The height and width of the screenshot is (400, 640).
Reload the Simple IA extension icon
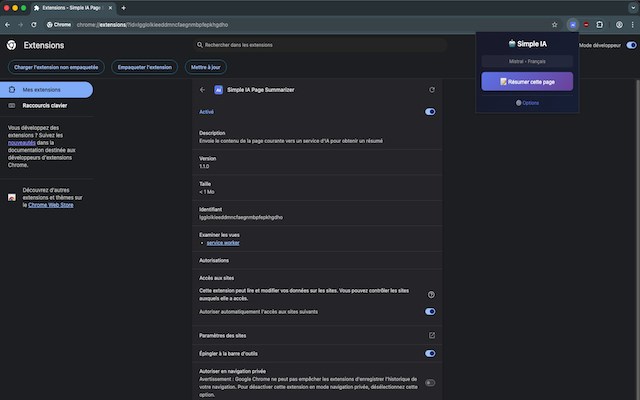tap(432, 90)
